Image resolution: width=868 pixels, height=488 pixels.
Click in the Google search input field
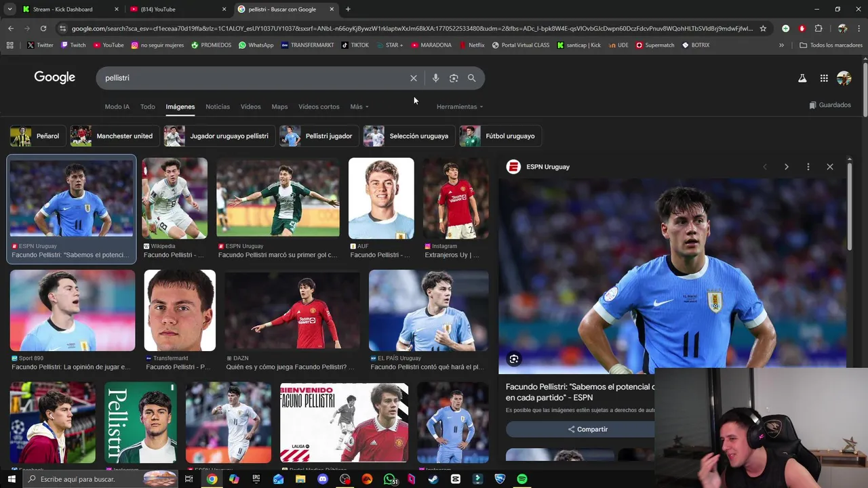click(x=254, y=78)
